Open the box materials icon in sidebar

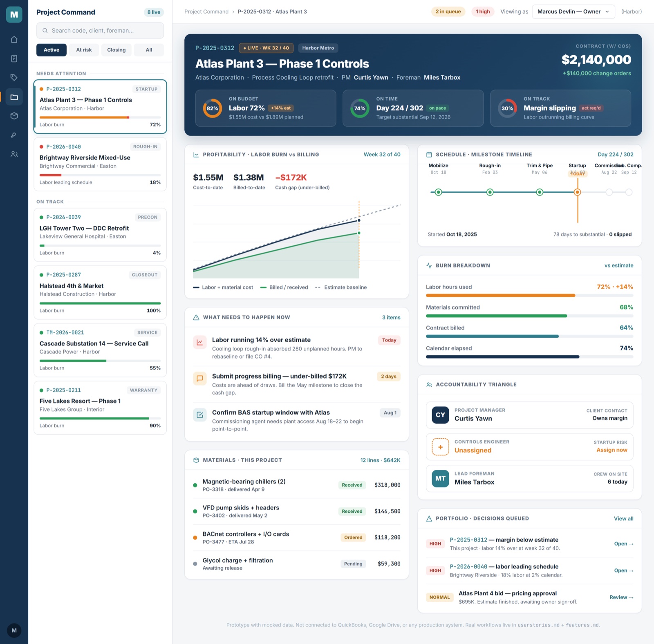coord(14,116)
